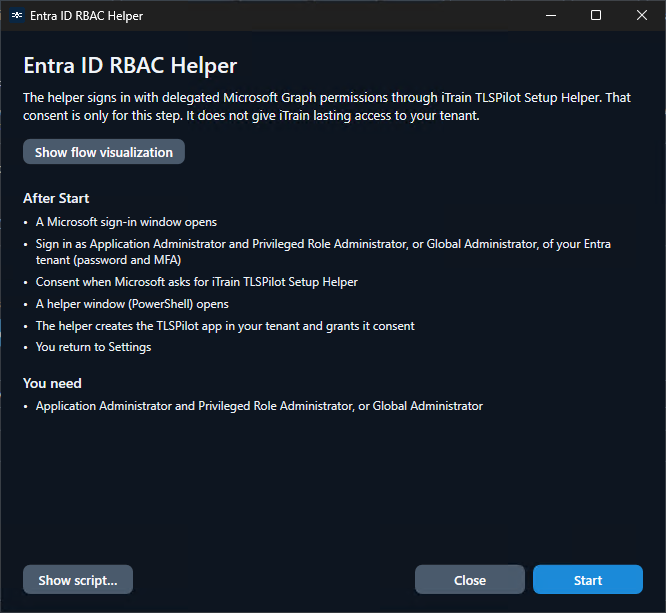Close the window with the X icon

pyautogui.click(x=642, y=16)
